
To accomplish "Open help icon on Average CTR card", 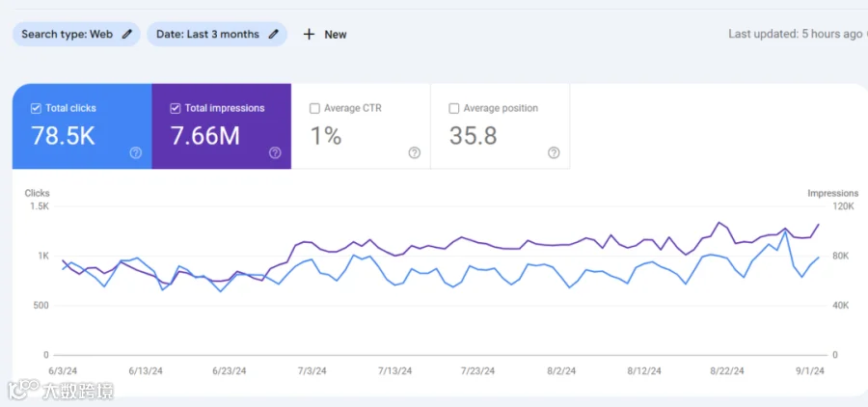I will point(415,153).
